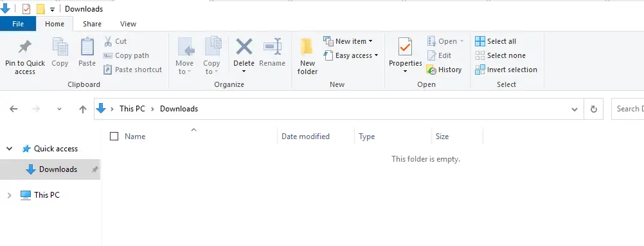Click Select all in ribbon

pos(496,41)
